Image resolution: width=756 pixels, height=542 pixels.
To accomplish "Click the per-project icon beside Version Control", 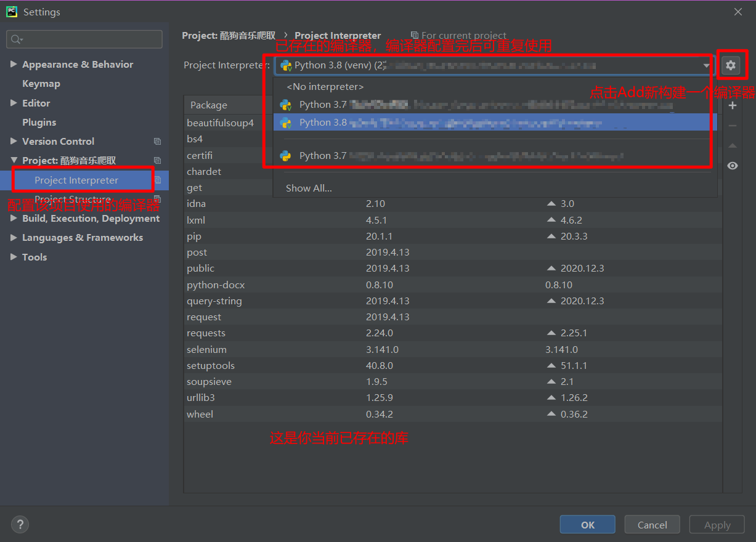I will click(157, 142).
